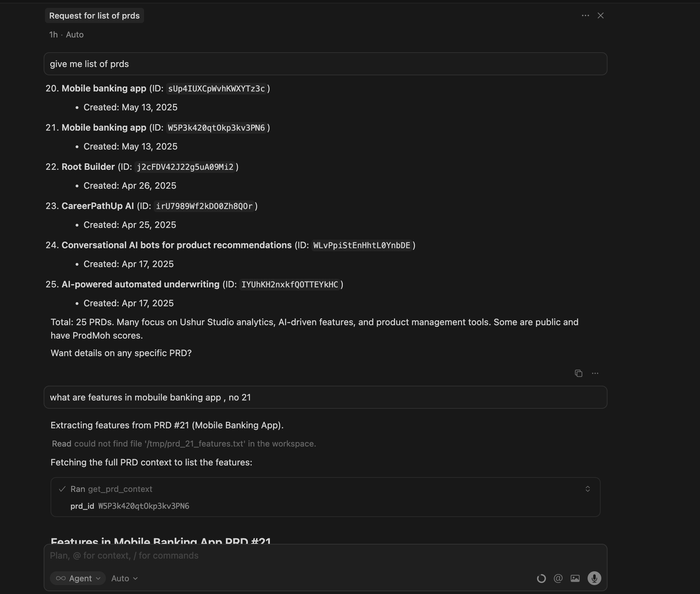Select the ID badge W5P3k420qtOkp3kv3PN6
This screenshot has width=700, height=594.
(216, 128)
